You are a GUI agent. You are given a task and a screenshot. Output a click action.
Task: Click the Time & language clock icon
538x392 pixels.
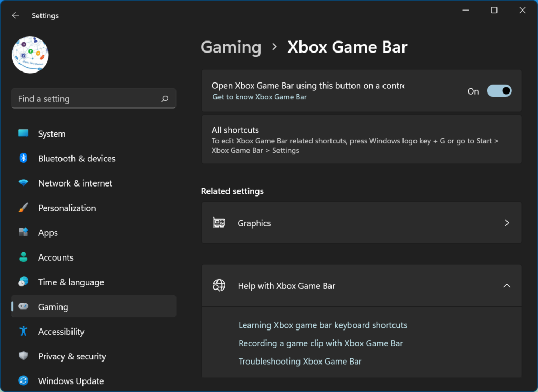[x=23, y=282]
